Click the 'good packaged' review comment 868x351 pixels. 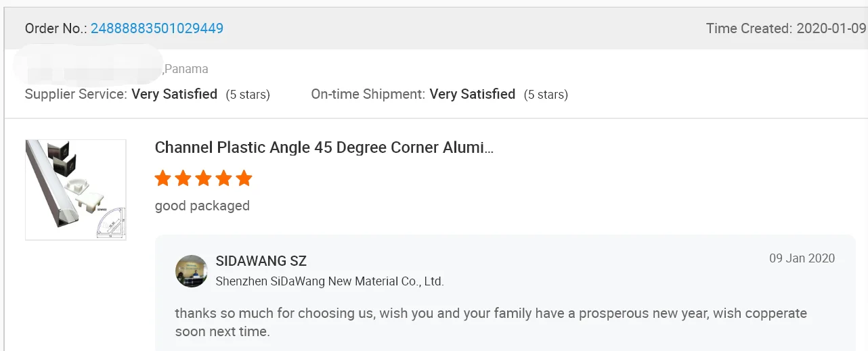click(x=202, y=206)
